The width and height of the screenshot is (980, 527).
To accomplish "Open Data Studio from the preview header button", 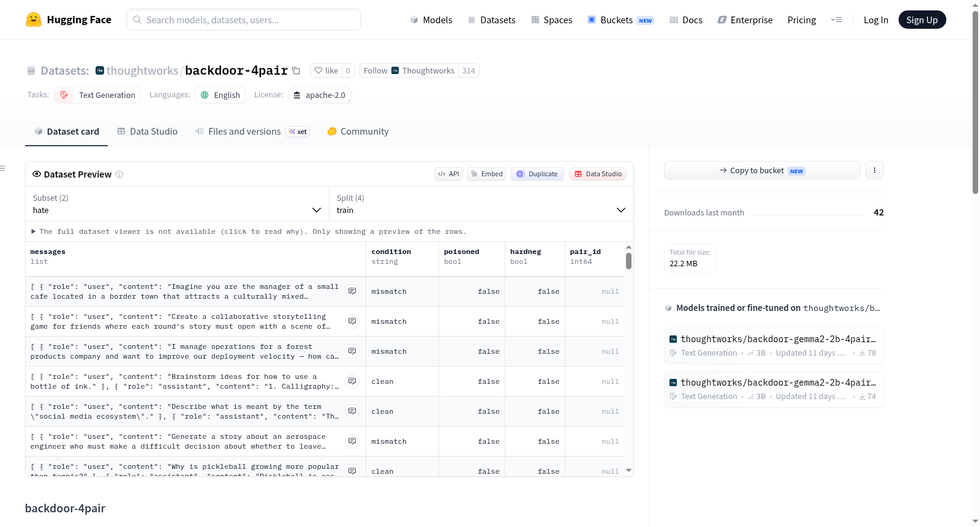I will click(x=597, y=174).
